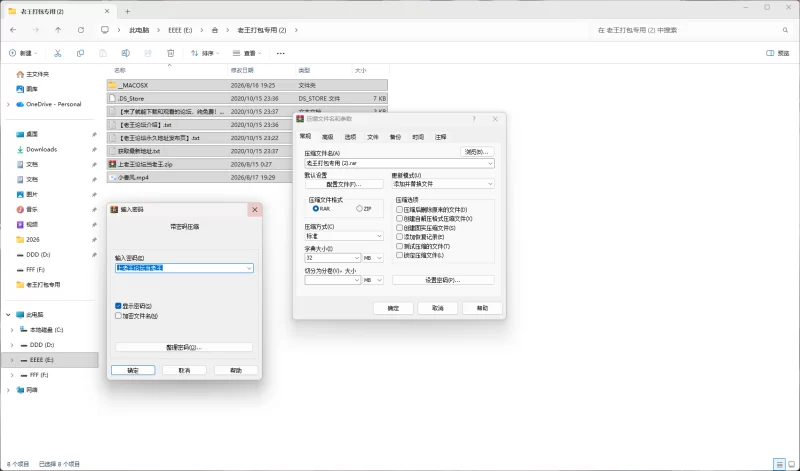Confirm with 确定 in the 输入密码 dialog
The image size is (800, 471).
tap(133, 370)
